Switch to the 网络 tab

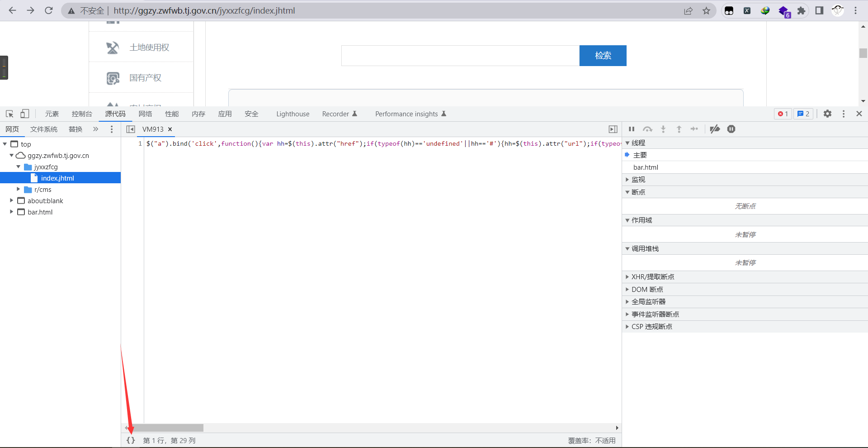pos(145,114)
